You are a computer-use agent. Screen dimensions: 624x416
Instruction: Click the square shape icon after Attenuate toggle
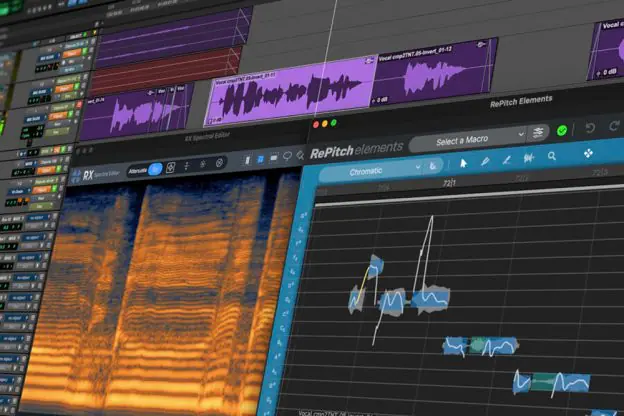pos(170,168)
